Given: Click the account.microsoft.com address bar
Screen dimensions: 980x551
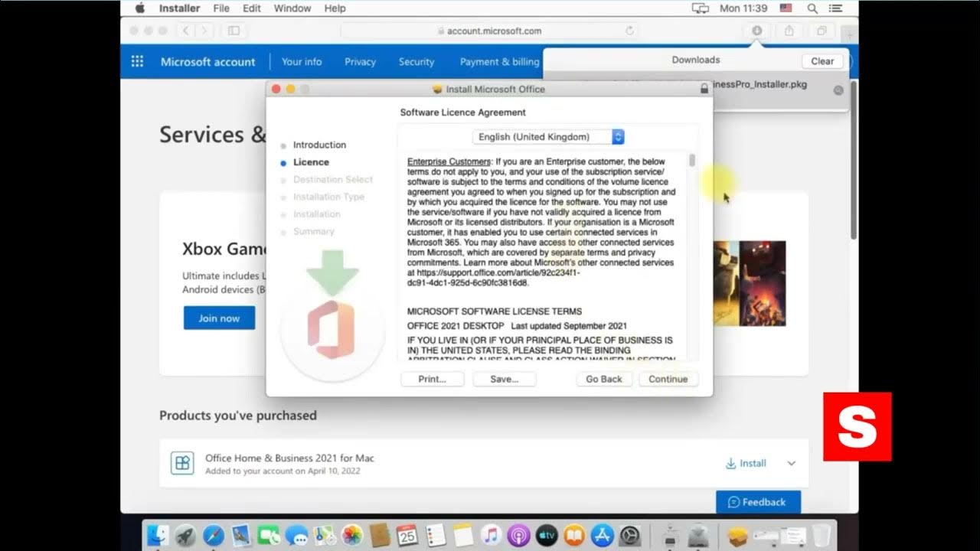Looking at the screenshot, I should point(490,31).
